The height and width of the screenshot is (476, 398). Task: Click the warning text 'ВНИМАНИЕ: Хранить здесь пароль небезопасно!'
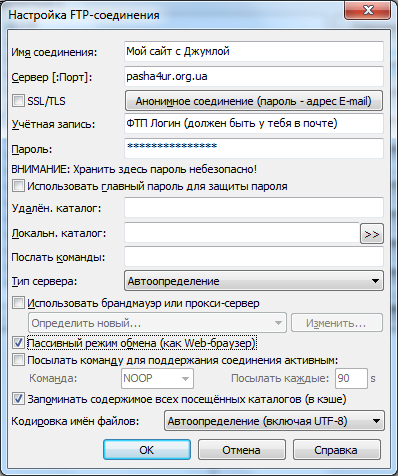(x=134, y=169)
